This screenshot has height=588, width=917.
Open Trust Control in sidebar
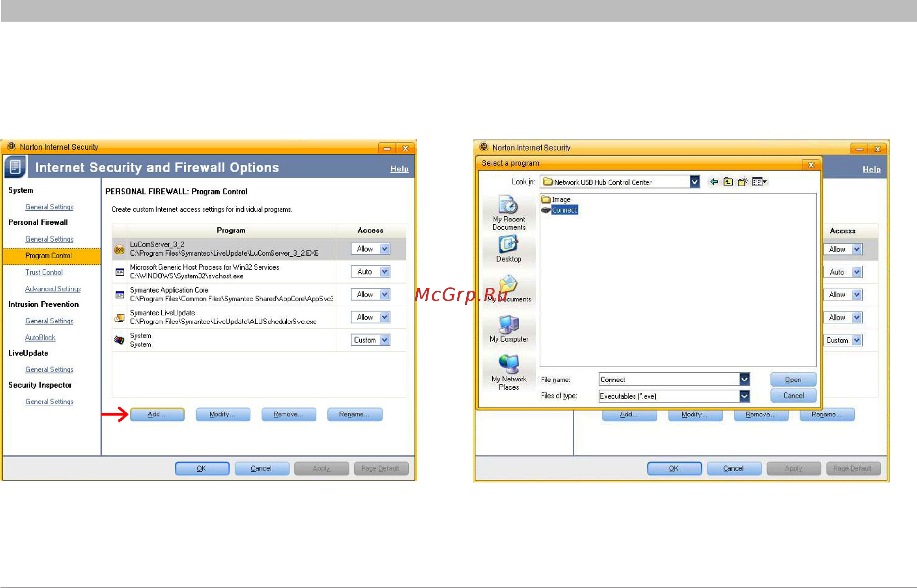[x=44, y=272]
